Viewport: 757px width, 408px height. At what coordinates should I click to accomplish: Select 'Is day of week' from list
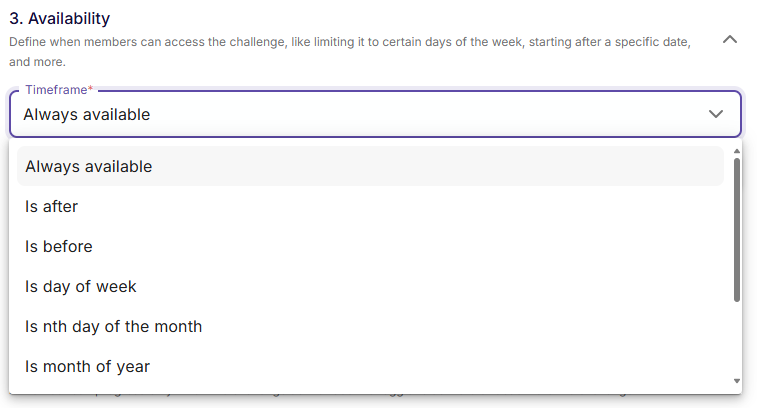81,286
